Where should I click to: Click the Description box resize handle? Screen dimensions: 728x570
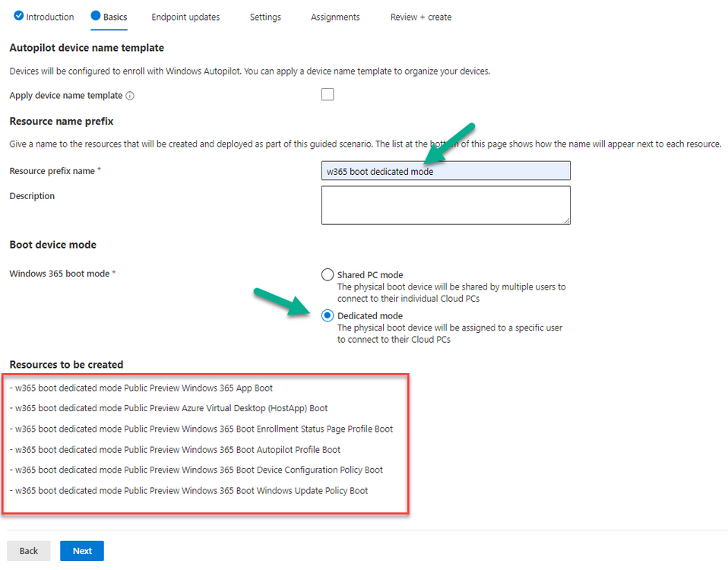[x=567, y=221]
